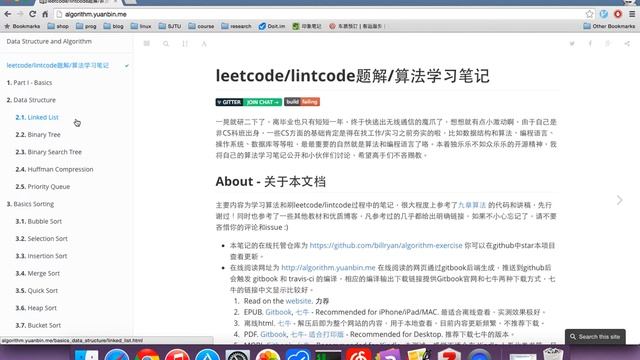The height and width of the screenshot is (360, 640).
Task: Open 2.4 Huffman Compression section
Action: coord(54,169)
